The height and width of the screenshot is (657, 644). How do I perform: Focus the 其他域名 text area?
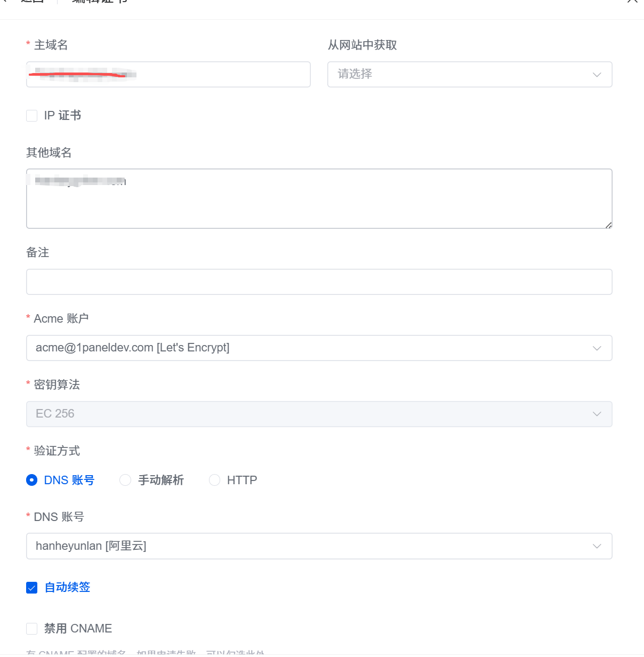(x=319, y=199)
